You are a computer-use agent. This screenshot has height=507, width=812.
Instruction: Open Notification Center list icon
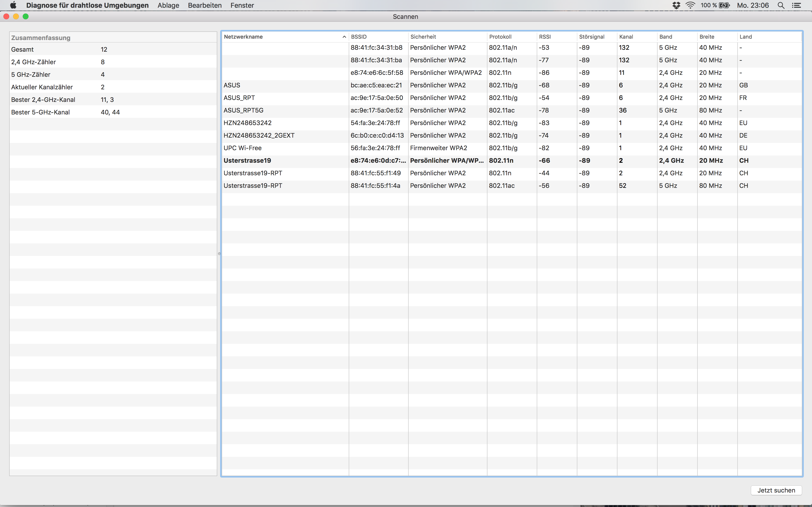coord(796,5)
